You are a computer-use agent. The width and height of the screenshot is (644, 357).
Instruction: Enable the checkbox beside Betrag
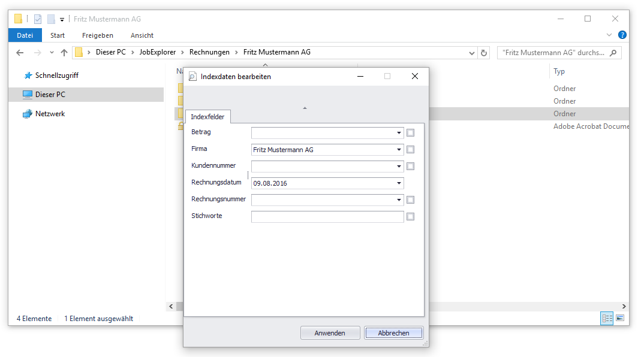coord(410,132)
